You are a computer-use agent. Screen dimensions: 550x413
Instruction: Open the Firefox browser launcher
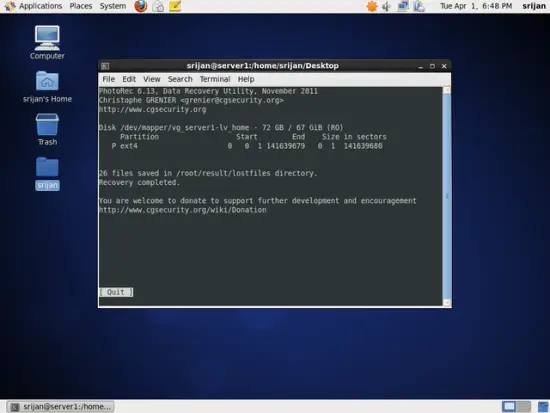(141, 6)
